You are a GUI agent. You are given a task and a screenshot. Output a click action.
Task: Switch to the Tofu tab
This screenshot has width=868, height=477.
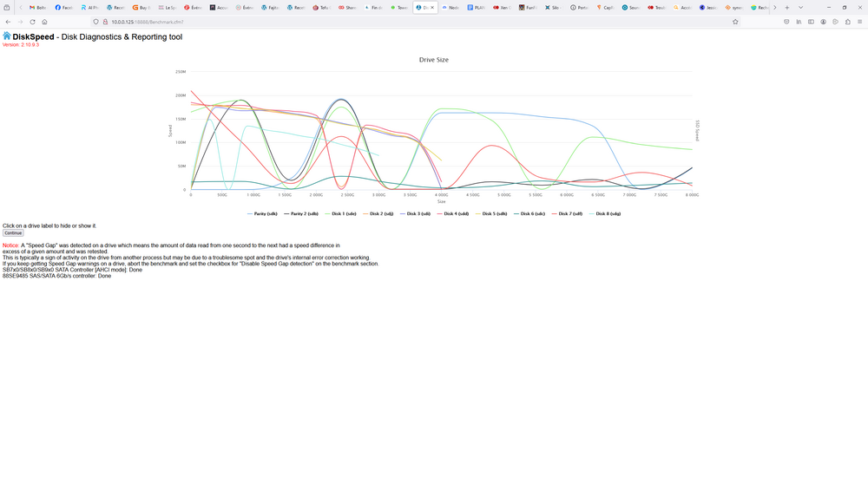tap(322, 8)
